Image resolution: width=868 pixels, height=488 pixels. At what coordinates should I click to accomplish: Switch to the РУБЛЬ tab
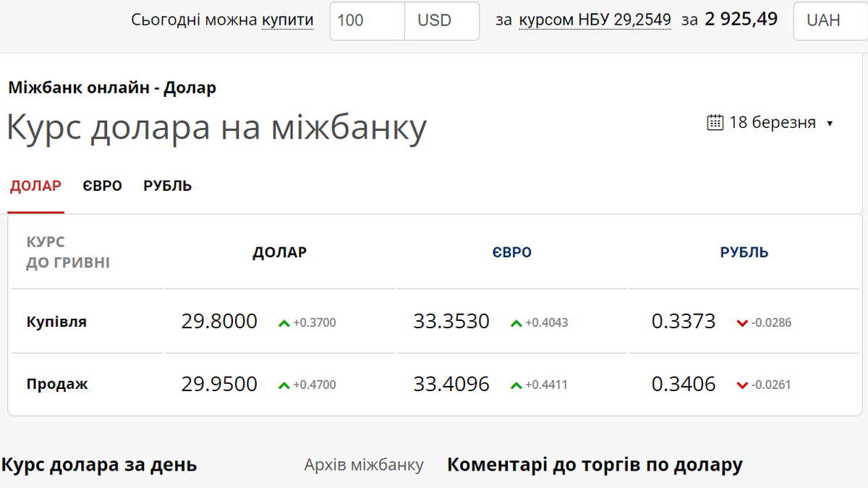click(167, 186)
